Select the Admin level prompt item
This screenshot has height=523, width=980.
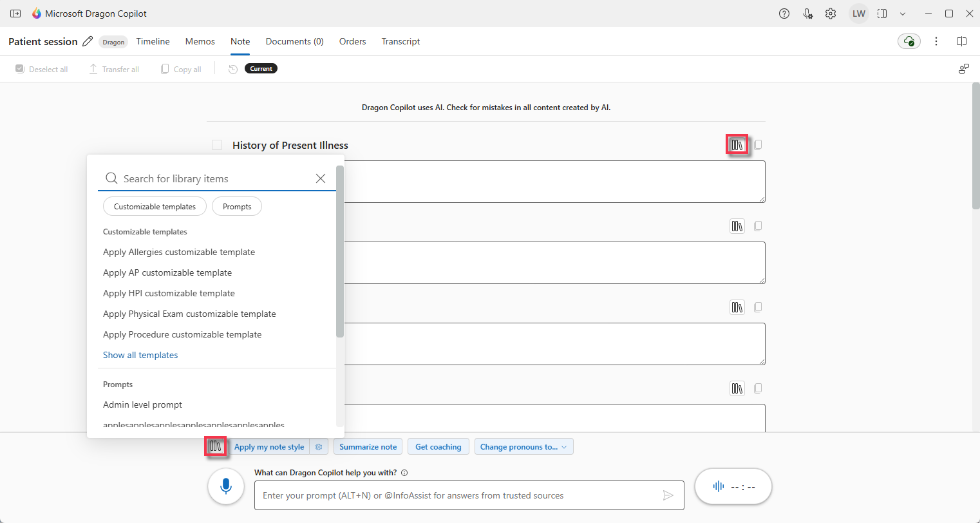click(x=142, y=404)
